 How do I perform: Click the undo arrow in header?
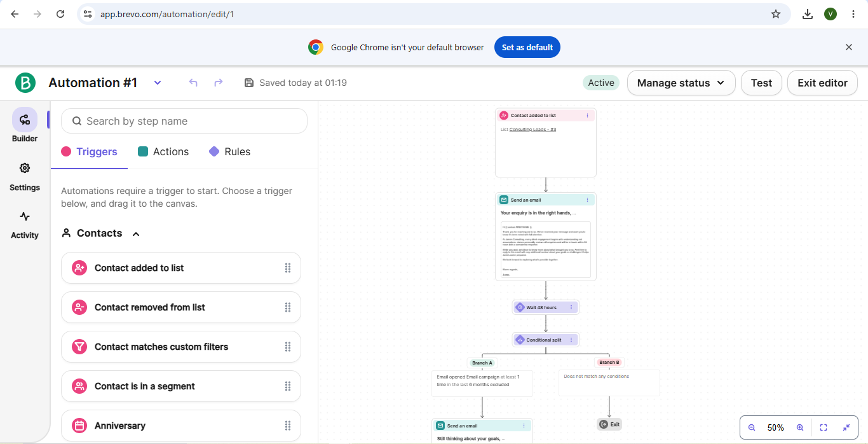click(193, 83)
